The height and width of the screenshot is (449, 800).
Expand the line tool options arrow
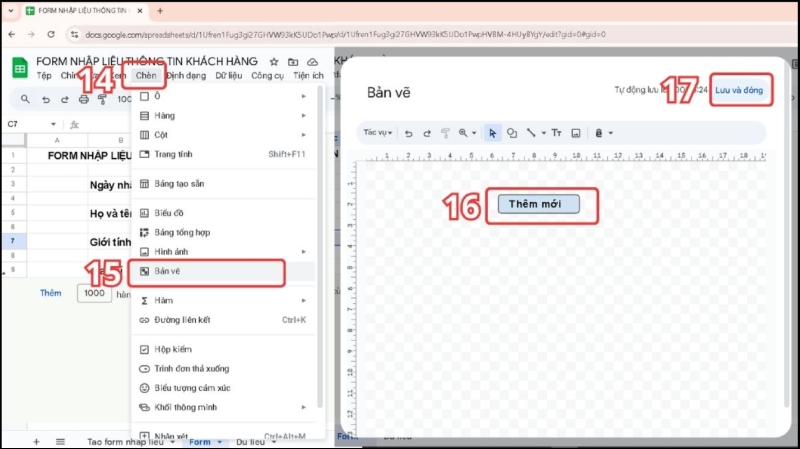pyautogui.click(x=544, y=133)
